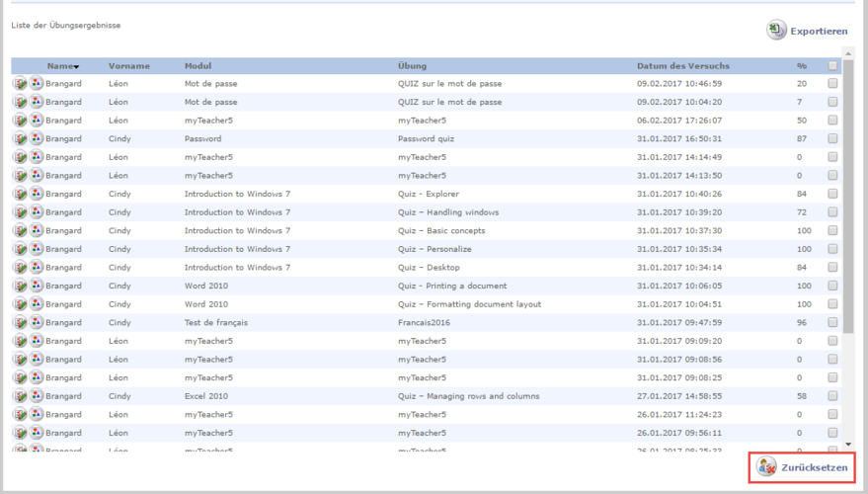Click statistics icon for Quiz - Desktop row

click(x=36, y=268)
